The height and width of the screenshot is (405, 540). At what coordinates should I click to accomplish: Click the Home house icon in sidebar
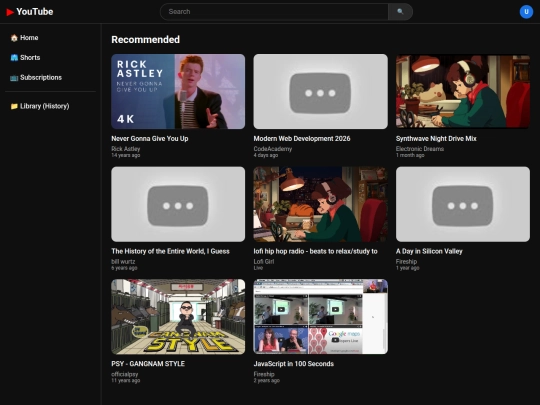coord(14,38)
